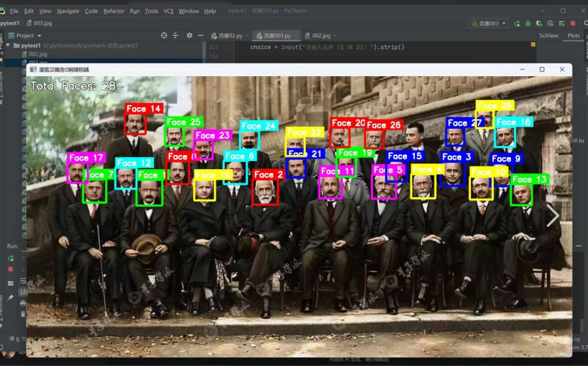
Task: Open the Code menu
Action: (91, 11)
